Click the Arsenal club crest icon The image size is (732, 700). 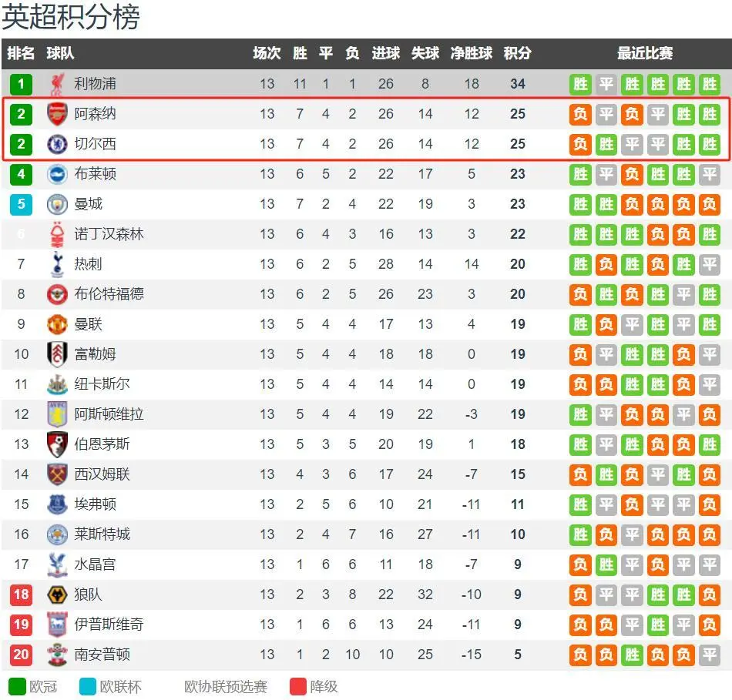tap(57, 114)
